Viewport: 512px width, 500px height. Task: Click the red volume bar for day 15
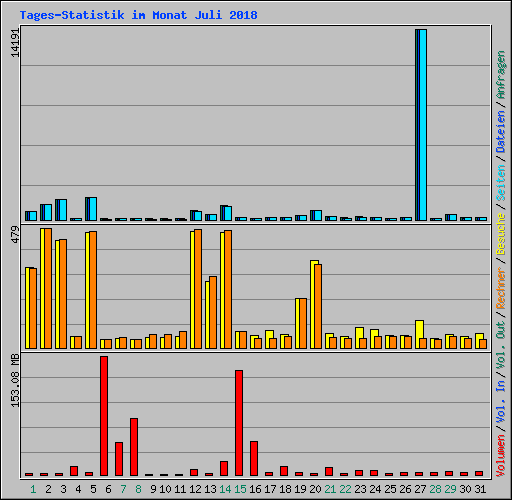point(239,423)
